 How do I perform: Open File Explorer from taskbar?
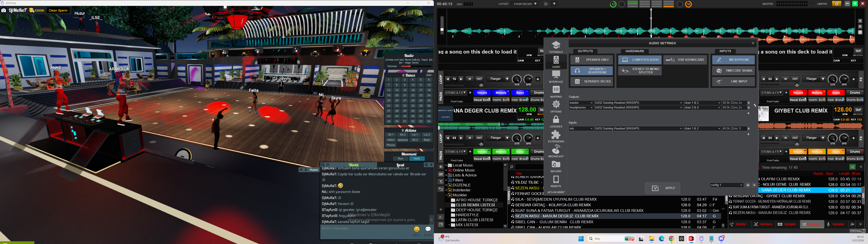pyautogui.click(x=652, y=239)
